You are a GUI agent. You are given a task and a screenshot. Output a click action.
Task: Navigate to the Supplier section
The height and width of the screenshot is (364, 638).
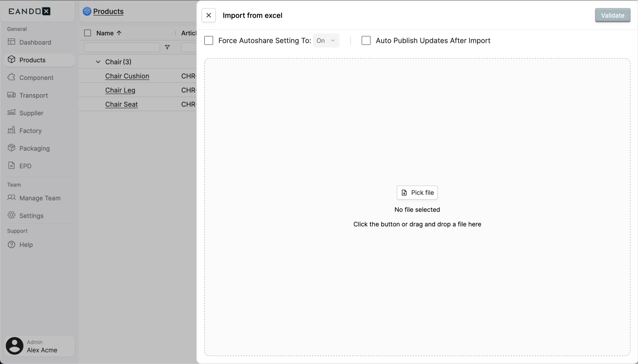click(31, 113)
